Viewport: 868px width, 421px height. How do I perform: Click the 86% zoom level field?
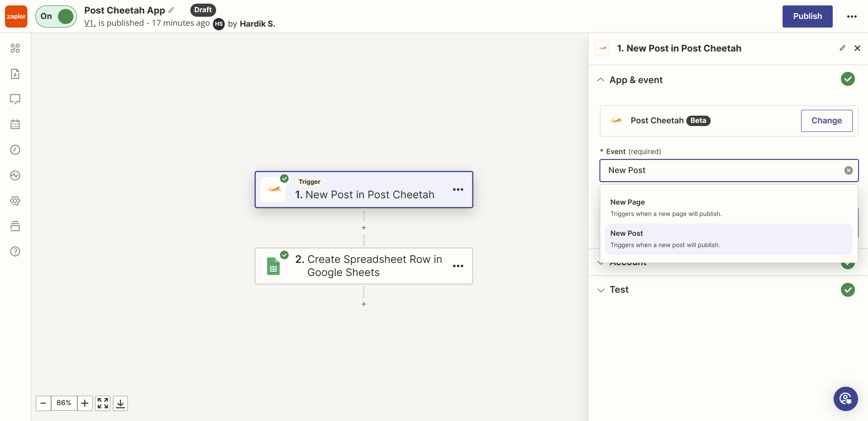64,403
